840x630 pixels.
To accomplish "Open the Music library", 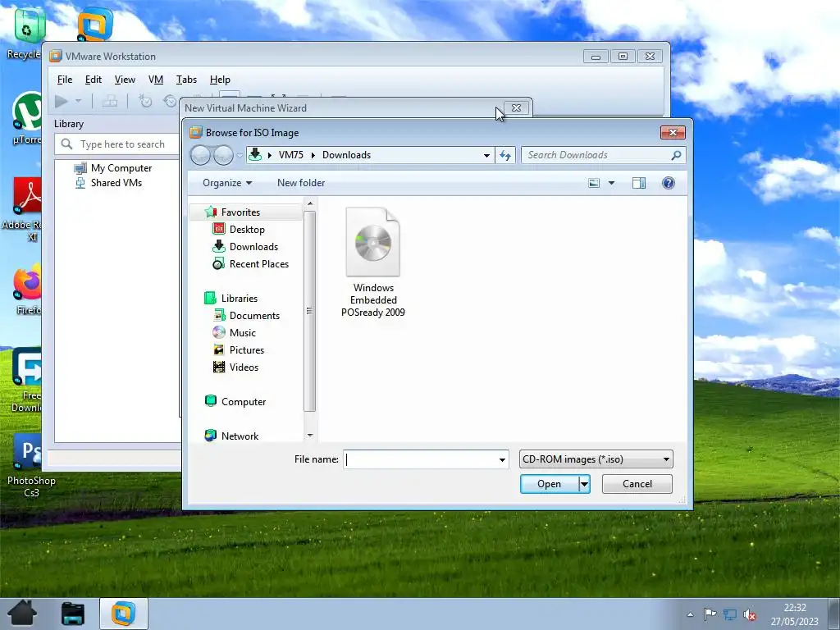I will (242, 333).
